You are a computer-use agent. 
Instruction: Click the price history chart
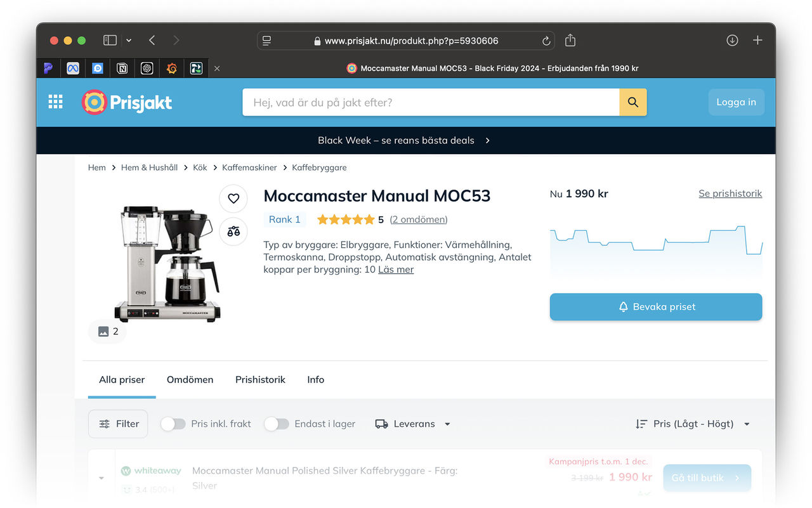click(x=655, y=247)
